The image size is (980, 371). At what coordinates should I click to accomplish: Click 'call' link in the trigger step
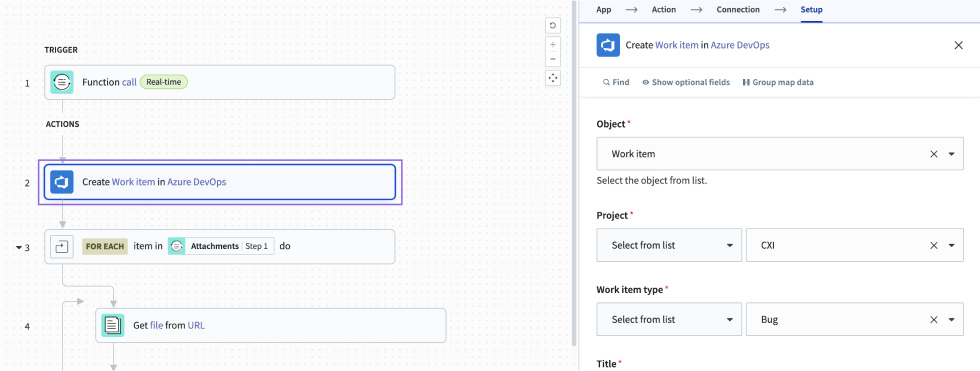pyautogui.click(x=129, y=82)
